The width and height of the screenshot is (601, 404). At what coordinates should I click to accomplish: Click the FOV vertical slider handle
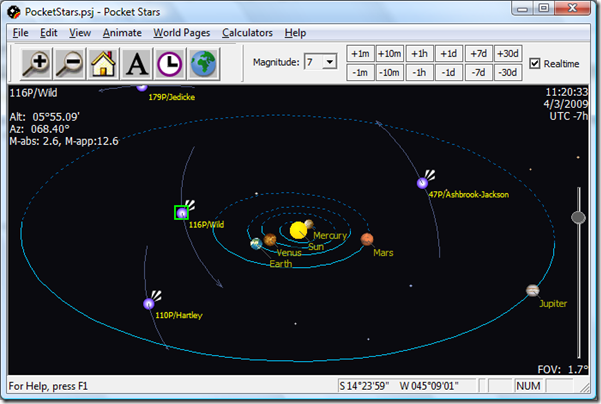pos(578,217)
